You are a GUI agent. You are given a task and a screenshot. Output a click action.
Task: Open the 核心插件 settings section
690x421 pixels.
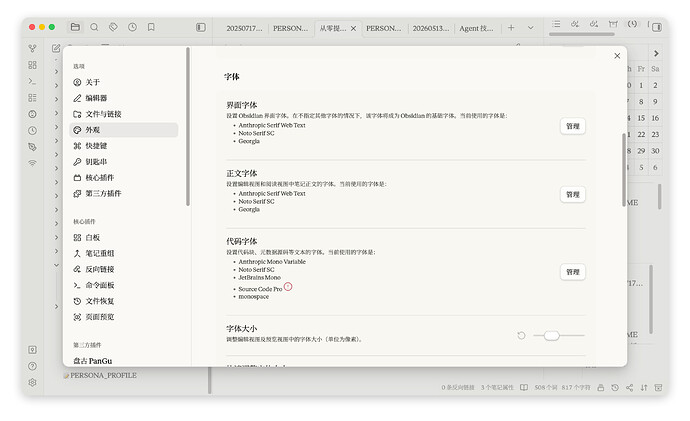pos(124,177)
